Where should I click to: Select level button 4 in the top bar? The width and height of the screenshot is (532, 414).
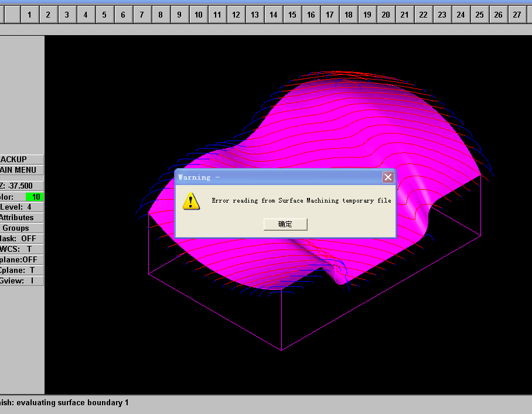point(86,15)
